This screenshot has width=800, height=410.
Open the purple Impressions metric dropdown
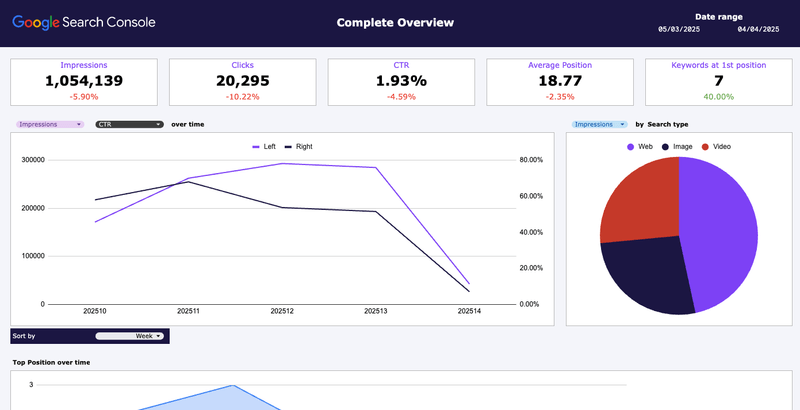50,124
